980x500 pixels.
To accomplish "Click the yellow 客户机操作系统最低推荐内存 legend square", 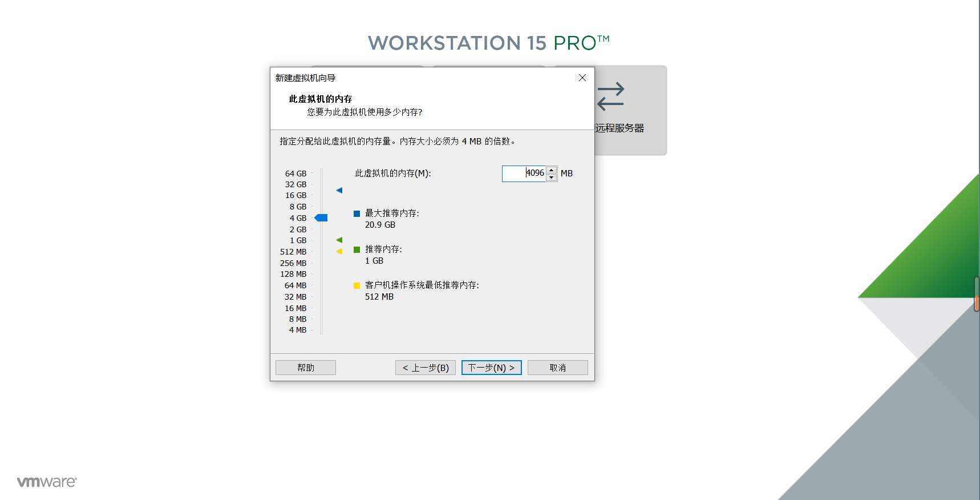I will pyautogui.click(x=357, y=285).
